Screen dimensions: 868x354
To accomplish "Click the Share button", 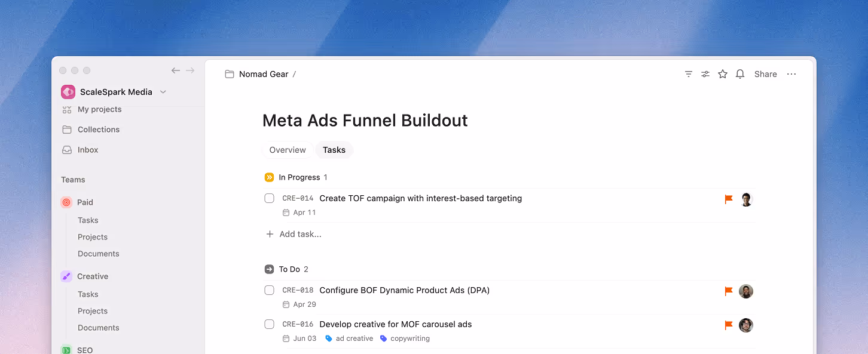I will pos(765,74).
